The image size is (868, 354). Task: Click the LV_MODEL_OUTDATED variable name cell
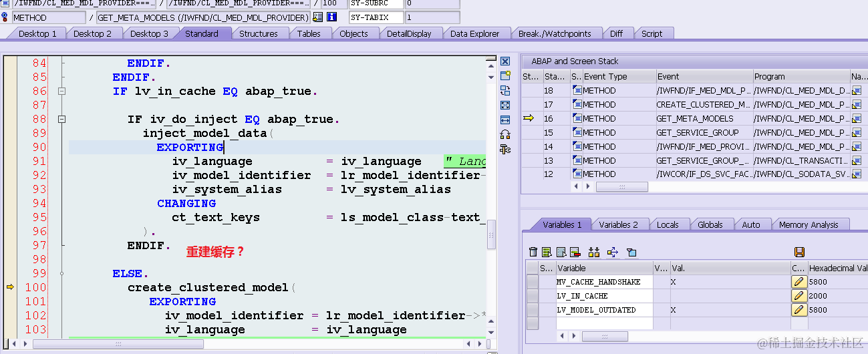pos(604,310)
